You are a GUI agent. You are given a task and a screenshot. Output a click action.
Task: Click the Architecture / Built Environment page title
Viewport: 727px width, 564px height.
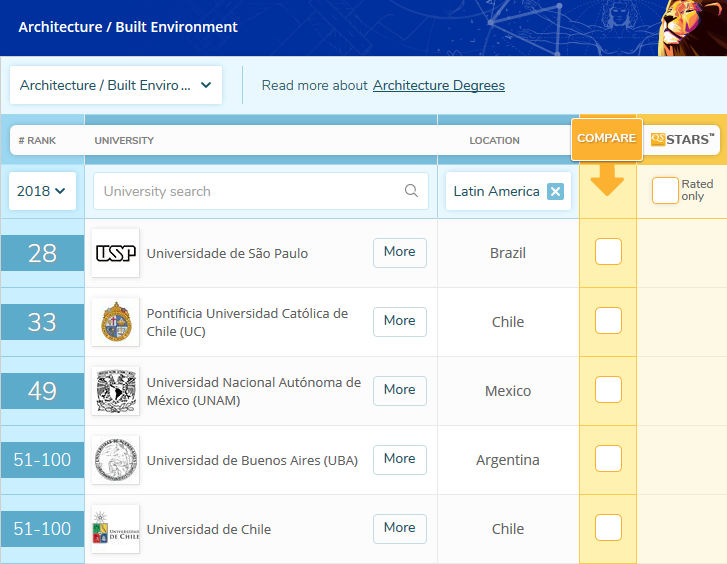click(x=128, y=27)
